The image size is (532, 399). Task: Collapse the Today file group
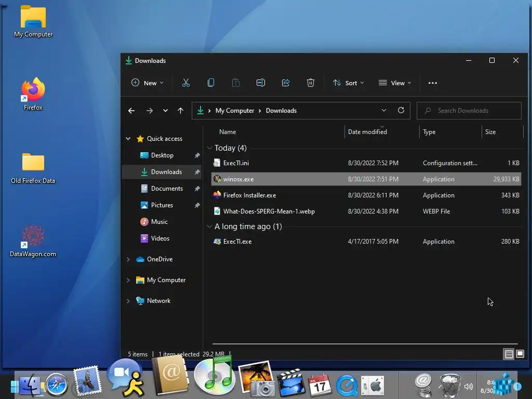pyautogui.click(x=210, y=148)
